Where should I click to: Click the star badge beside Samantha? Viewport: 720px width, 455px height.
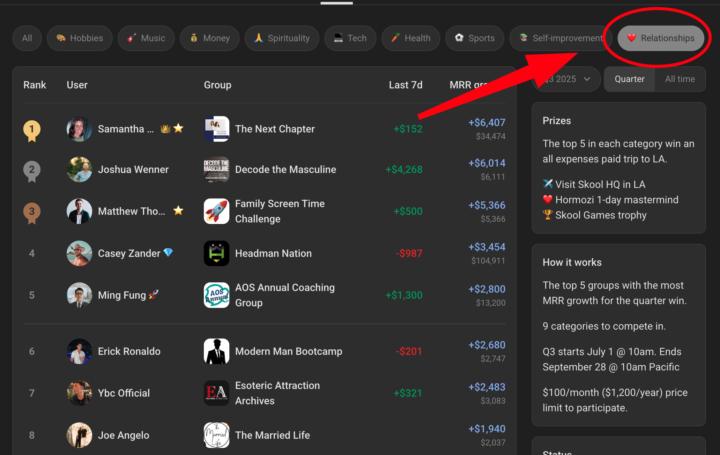point(178,129)
